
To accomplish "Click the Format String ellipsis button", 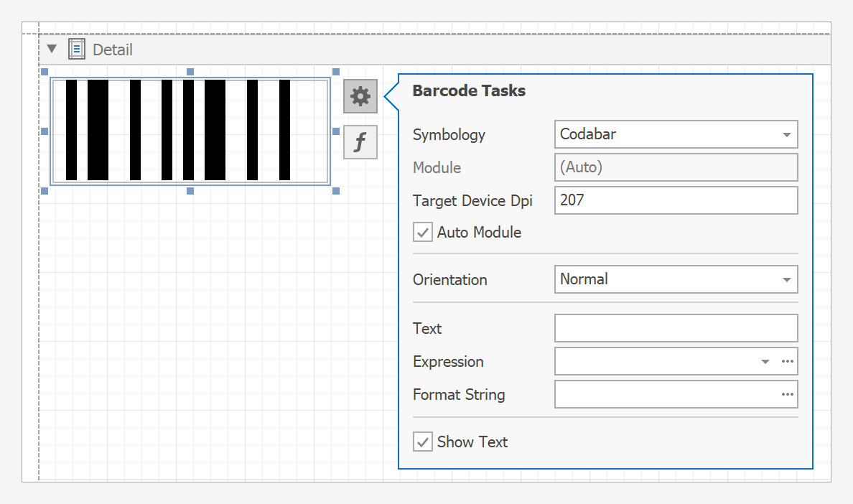I will (x=788, y=395).
